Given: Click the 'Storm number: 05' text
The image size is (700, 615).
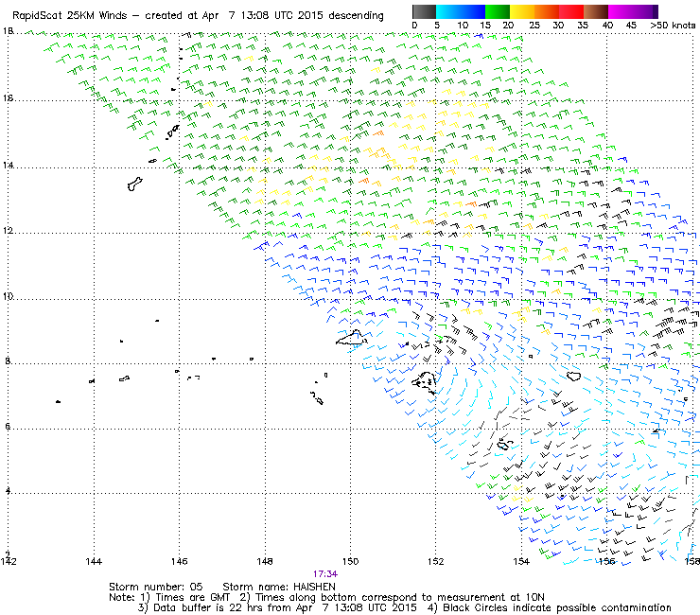Looking at the screenshot, I should (156, 587).
